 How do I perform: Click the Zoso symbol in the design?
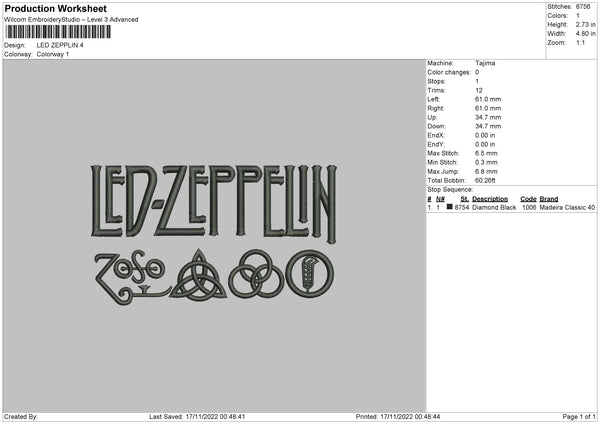131,277
